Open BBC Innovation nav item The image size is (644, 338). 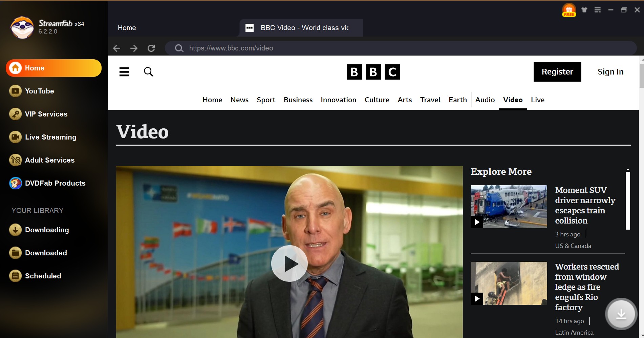(339, 100)
